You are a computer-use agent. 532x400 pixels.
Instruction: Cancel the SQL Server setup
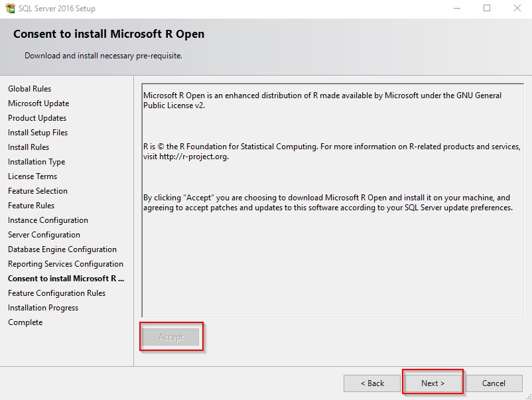point(494,383)
